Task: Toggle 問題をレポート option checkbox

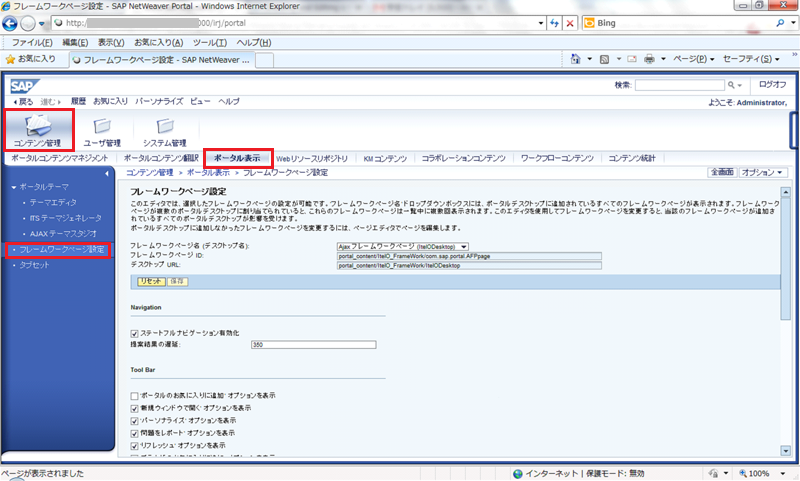Action: click(x=134, y=434)
